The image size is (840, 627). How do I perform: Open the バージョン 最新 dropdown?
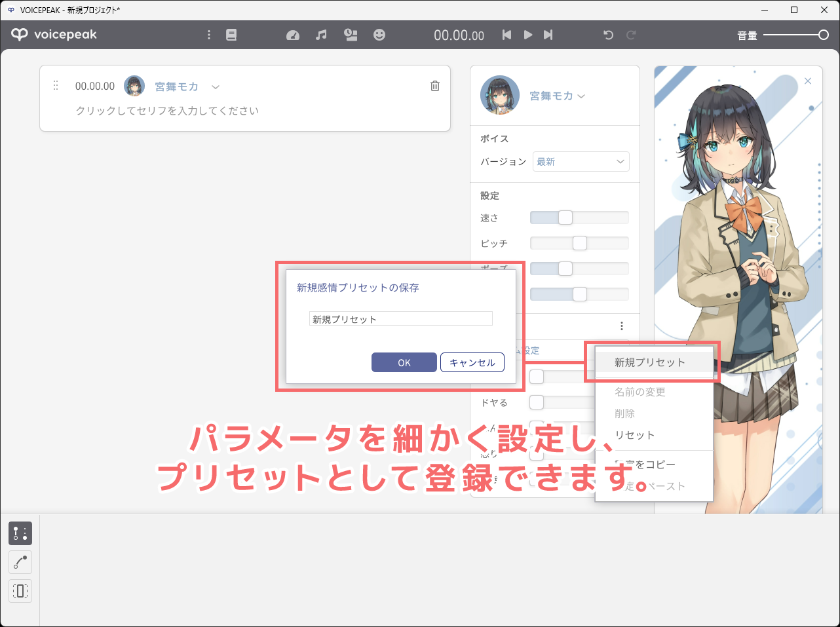coord(581,161)
